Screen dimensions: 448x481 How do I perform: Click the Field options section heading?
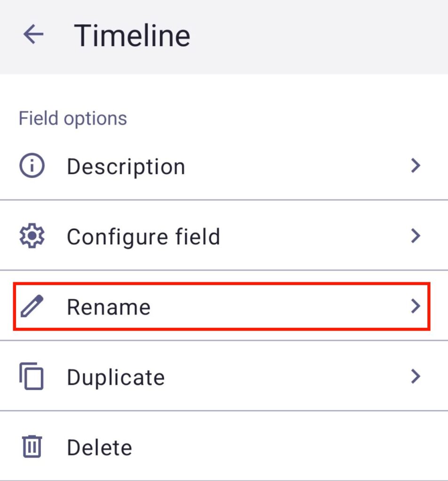point(73,118)
